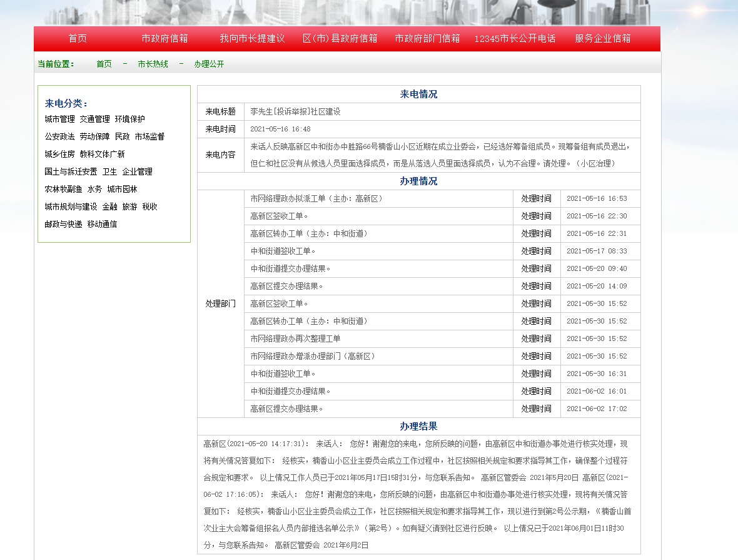738x560 pixels.
Task: Click row 市网络理政办拟派工单（主办：高新区）
Action: pyautogui.click(x=378, y=199)
